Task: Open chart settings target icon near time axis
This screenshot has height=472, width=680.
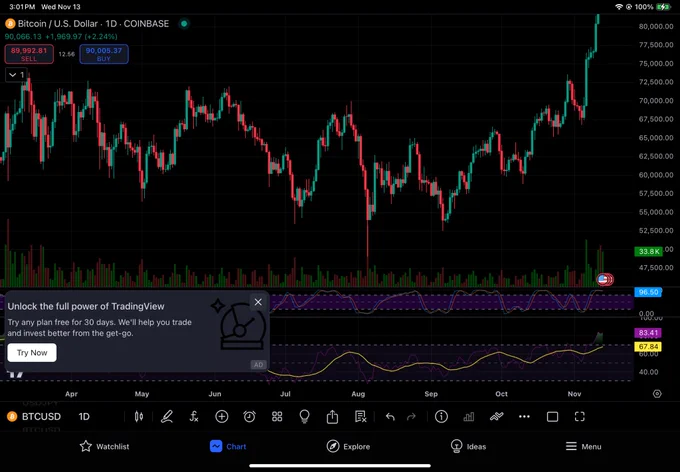Action: 657,394
